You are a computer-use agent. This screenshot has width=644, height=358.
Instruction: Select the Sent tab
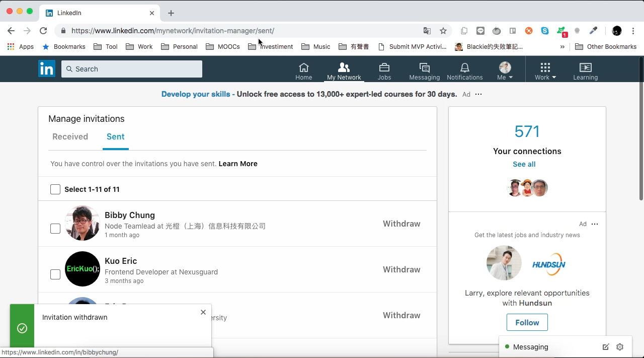116,136
